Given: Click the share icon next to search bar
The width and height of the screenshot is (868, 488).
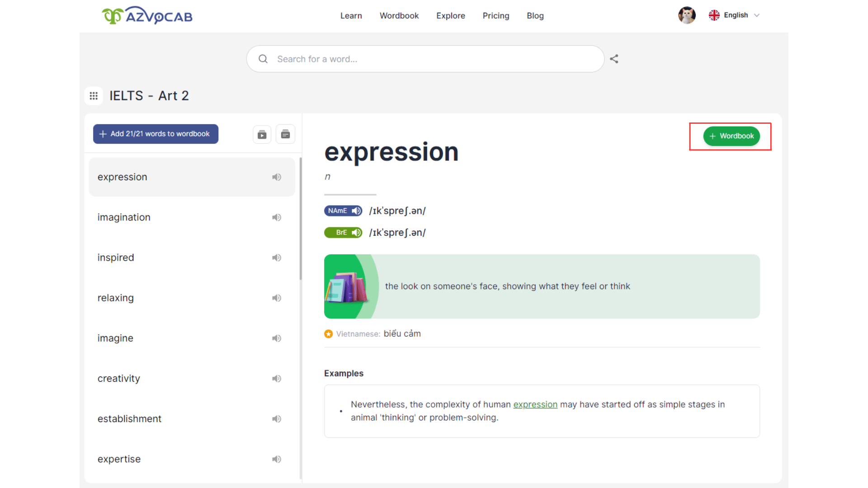Looking at the screenshot, I should [x=615, y=59].
